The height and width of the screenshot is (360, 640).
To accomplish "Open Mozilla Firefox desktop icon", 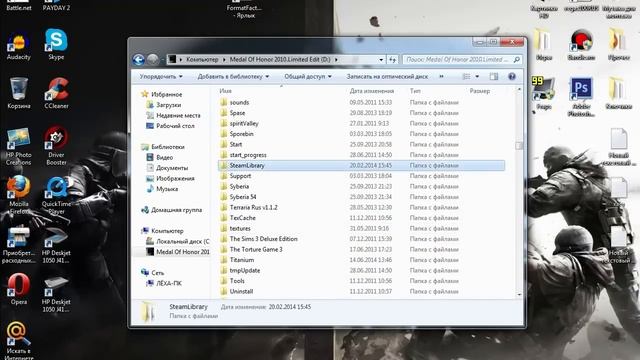I will tap(19, 195).
